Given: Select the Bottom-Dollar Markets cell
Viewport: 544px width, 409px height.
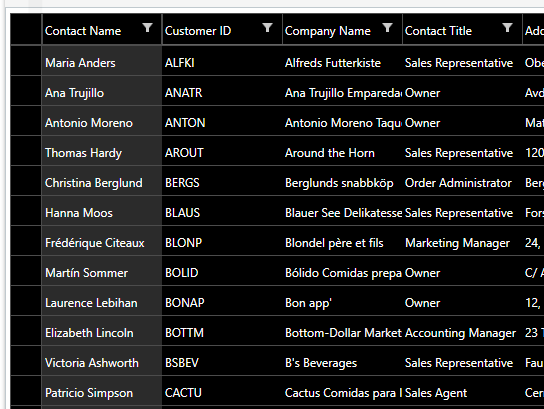Looking at the screenshot, I should click(x=342, y=331).
